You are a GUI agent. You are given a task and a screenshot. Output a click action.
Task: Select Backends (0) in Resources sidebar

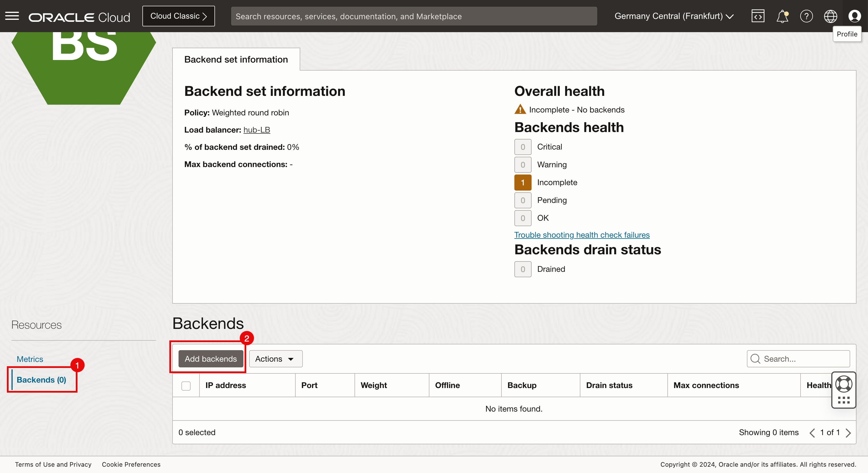click(x=41, y=380)
